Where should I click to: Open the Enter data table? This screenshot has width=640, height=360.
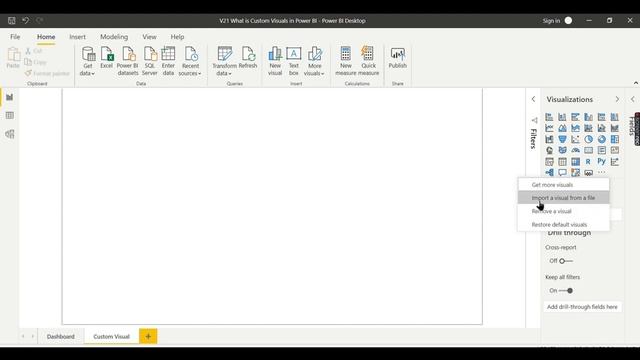pos(168,61)
